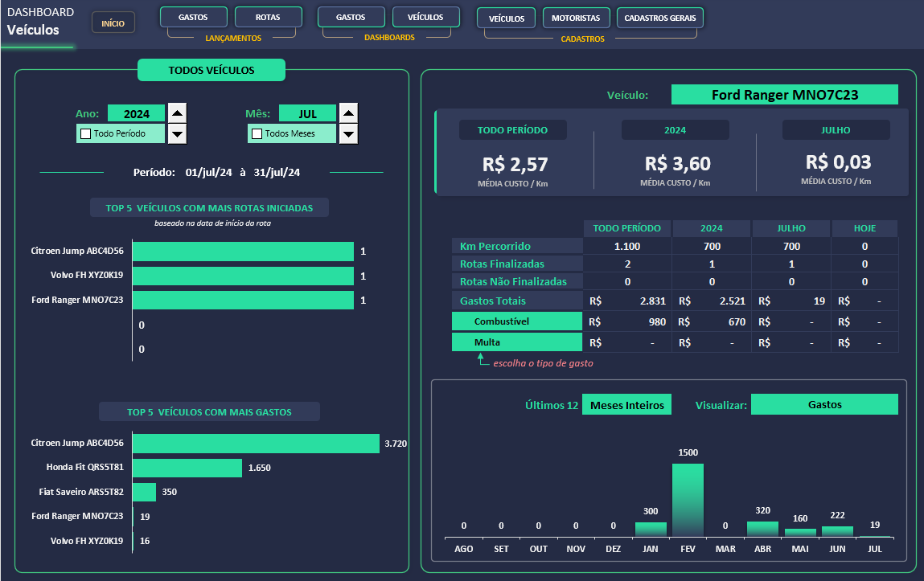
Task: Change the Multa expense type cell
Action: [x=516, y=342]
